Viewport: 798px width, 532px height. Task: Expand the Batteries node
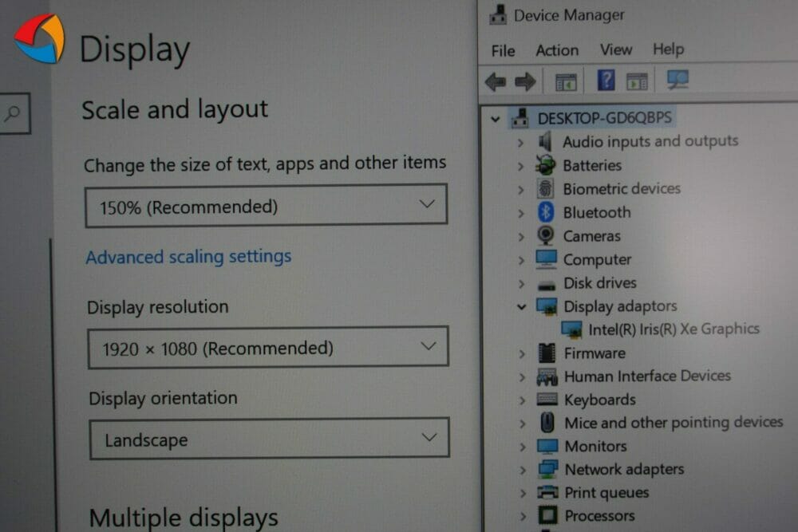coord(520,167)
